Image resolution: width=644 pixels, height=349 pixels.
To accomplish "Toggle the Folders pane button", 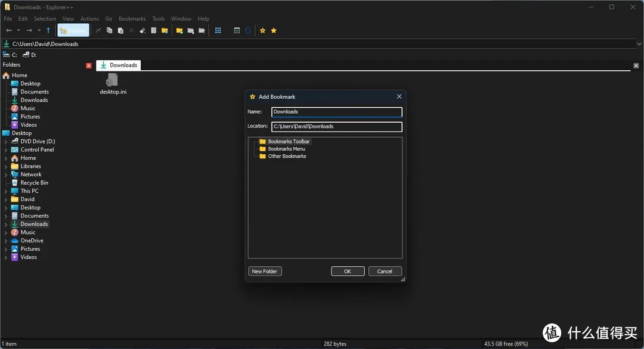I will [x=73, y=30].
